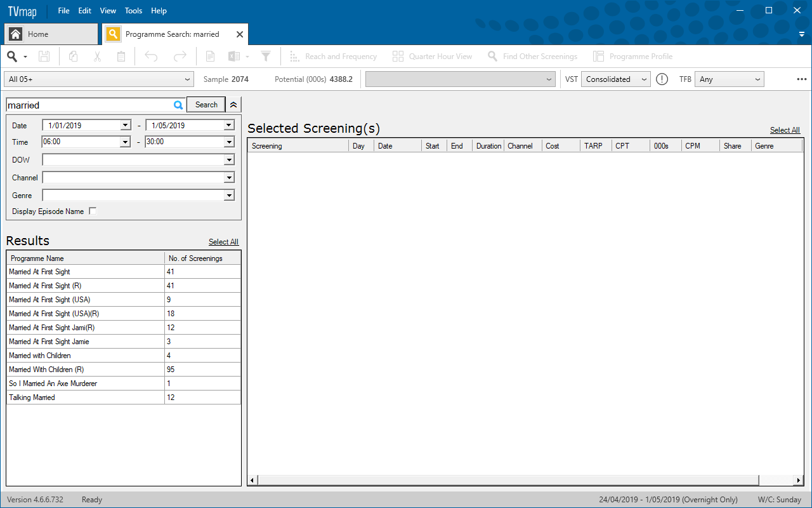Open the empty grey dropdown beside Potential
The image size is (812, 508).
(461, 79)
